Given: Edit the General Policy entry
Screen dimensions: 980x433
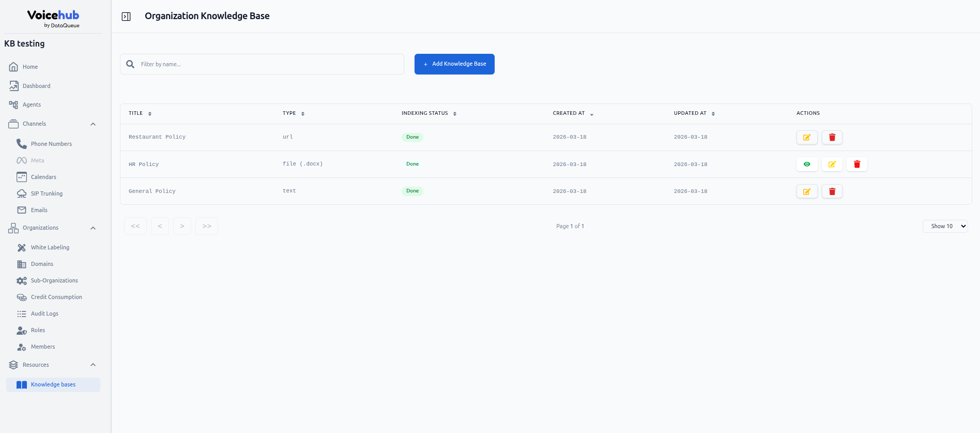Looking at the screenshot, I should (x=806, y=191).
